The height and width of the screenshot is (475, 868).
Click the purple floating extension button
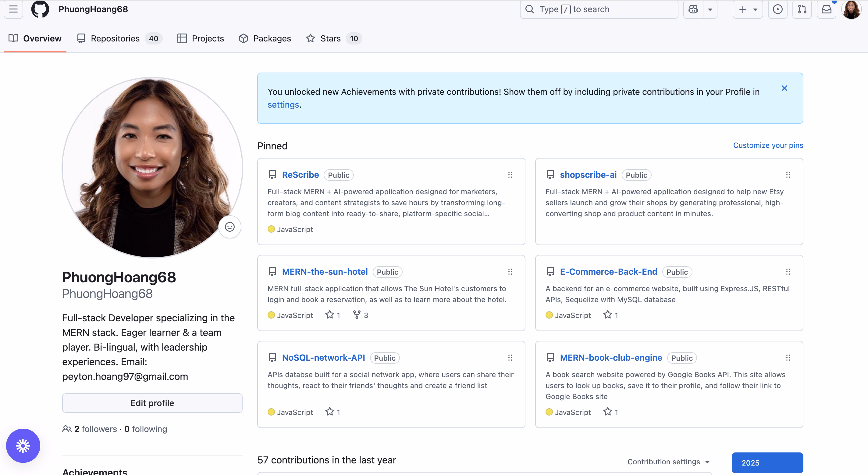[x=23, y=446]
